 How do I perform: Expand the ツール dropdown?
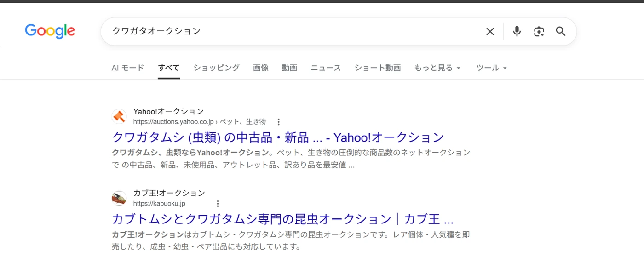491,68
